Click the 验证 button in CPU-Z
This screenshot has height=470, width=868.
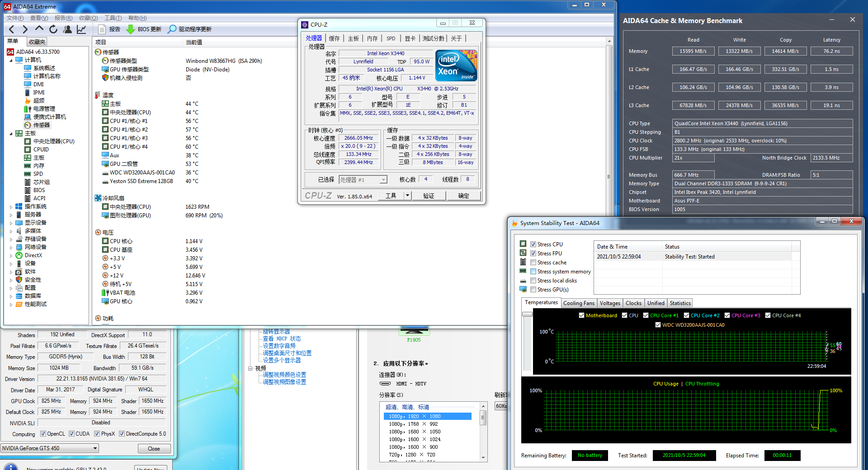pyautogui.click(x=429, y=196)
